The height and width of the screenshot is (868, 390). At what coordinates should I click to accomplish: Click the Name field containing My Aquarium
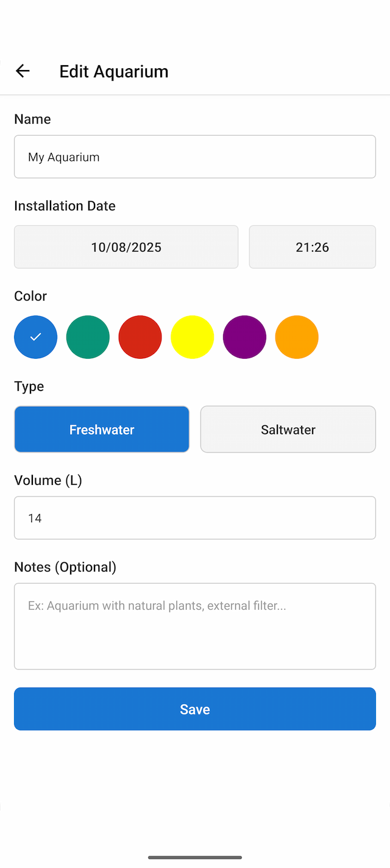[x=195, y=157]
